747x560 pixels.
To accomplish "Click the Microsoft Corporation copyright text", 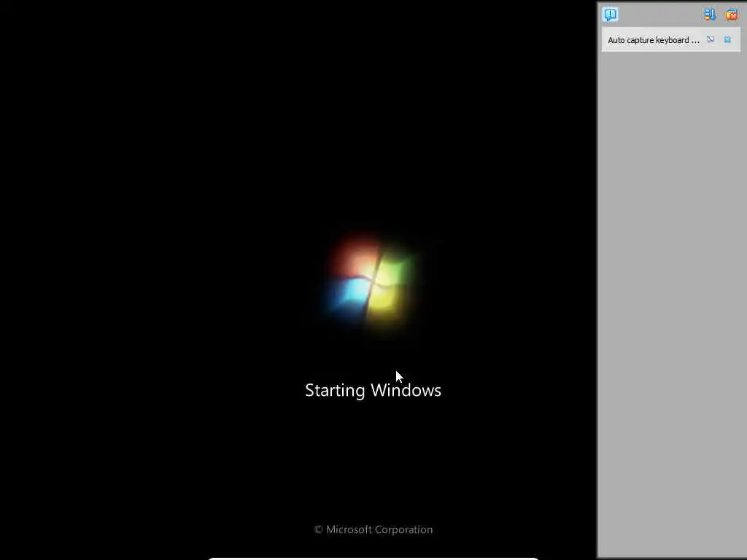I will click(x=373, y=529).
